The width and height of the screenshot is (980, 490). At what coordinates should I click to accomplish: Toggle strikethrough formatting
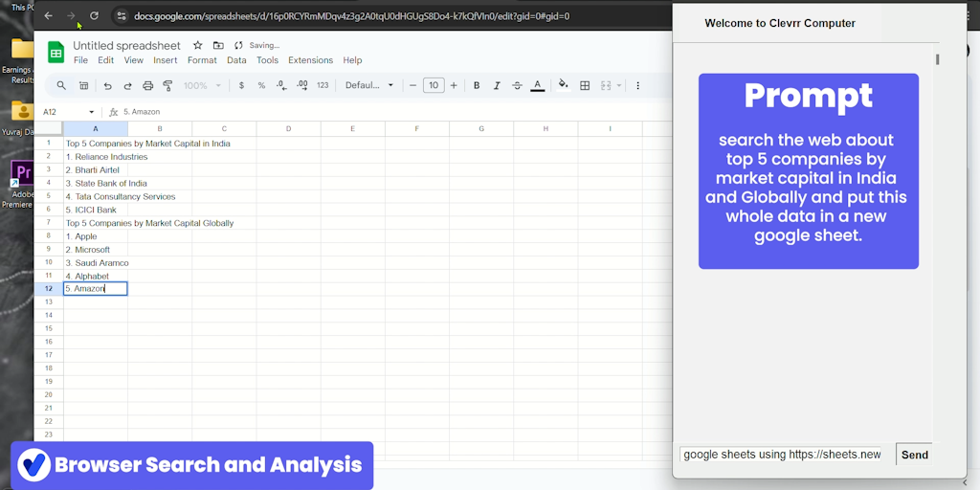coord(517,85)
